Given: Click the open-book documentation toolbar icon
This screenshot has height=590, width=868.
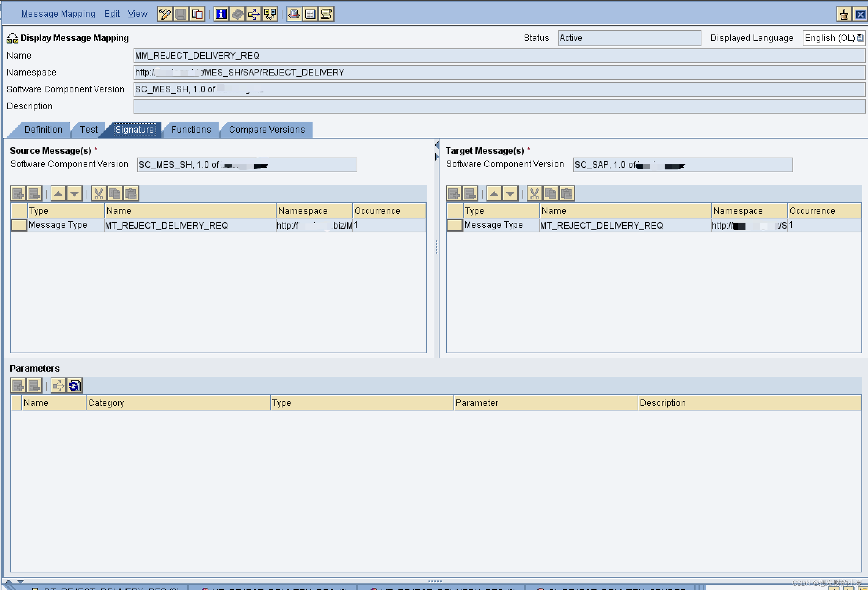Looking at the screenshot, I should tap(310, 14).
